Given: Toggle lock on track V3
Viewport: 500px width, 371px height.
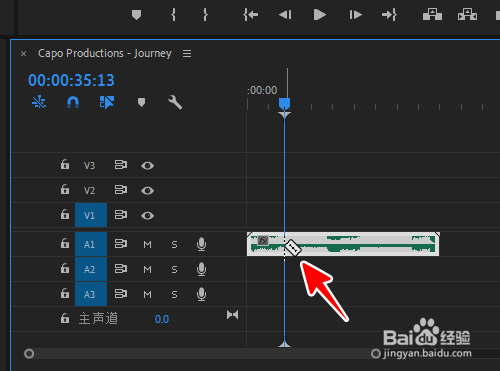Looking at the screenshot, I should [x=65, y=164].
